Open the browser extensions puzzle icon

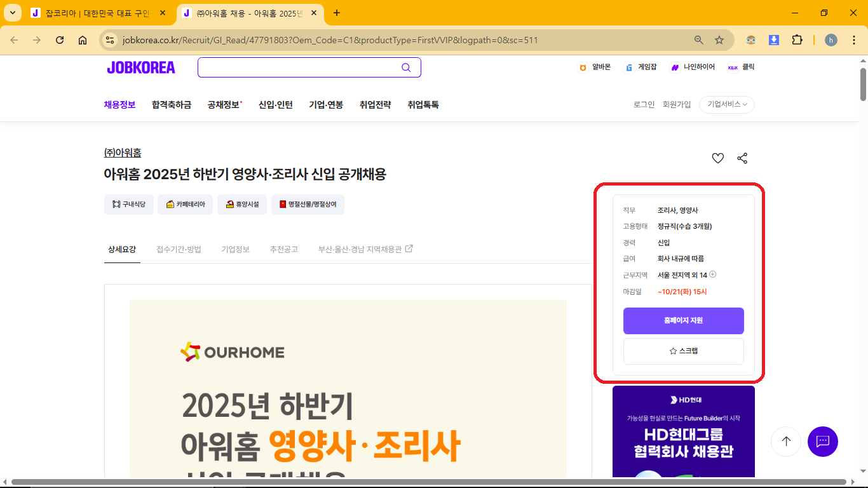point(797,40)
